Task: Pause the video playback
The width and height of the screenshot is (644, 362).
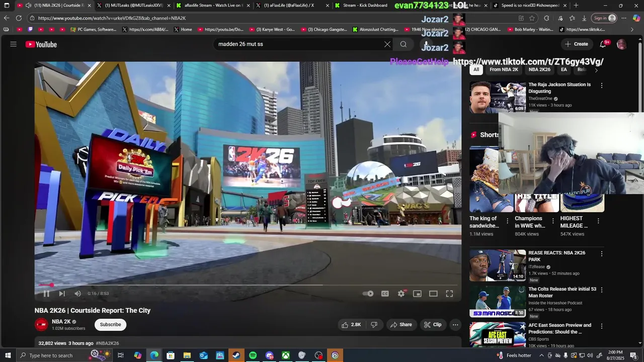Action: coord(46,294)
